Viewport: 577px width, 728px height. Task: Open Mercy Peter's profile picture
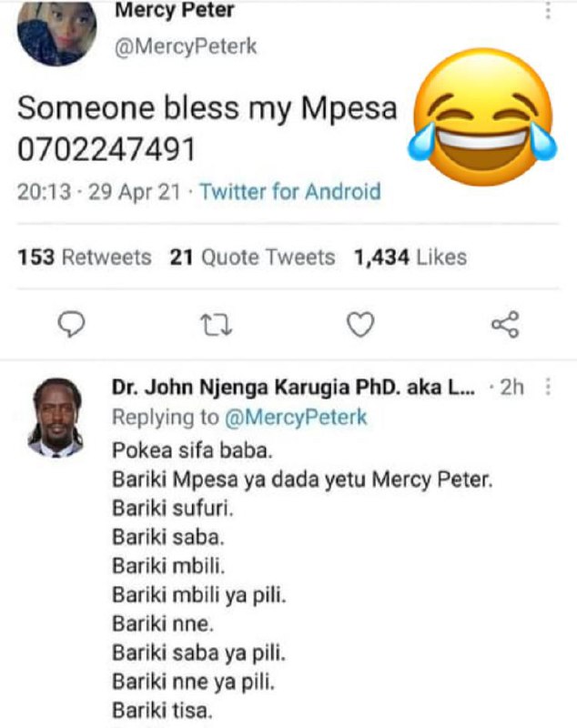coord(56,32)
